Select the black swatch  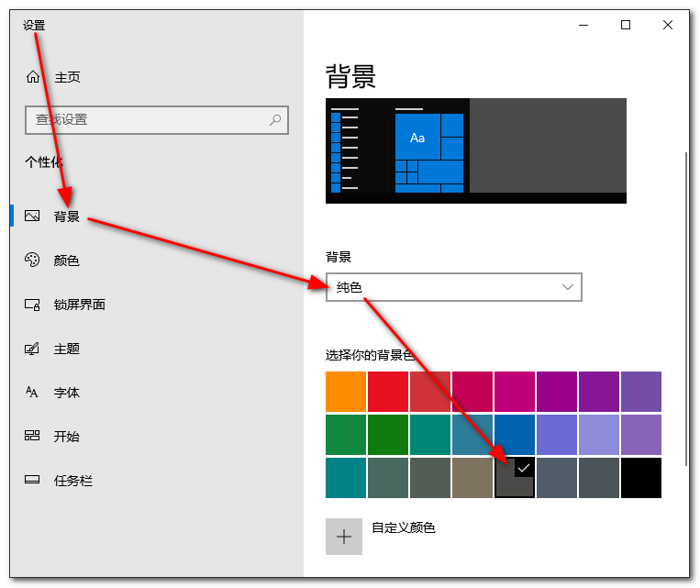[641, 477]
